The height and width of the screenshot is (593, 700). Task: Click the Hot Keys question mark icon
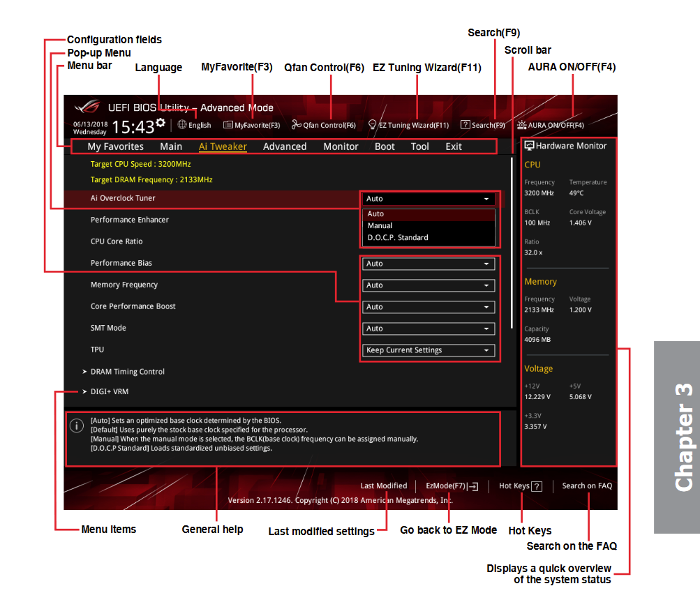(x=537, y=486)
